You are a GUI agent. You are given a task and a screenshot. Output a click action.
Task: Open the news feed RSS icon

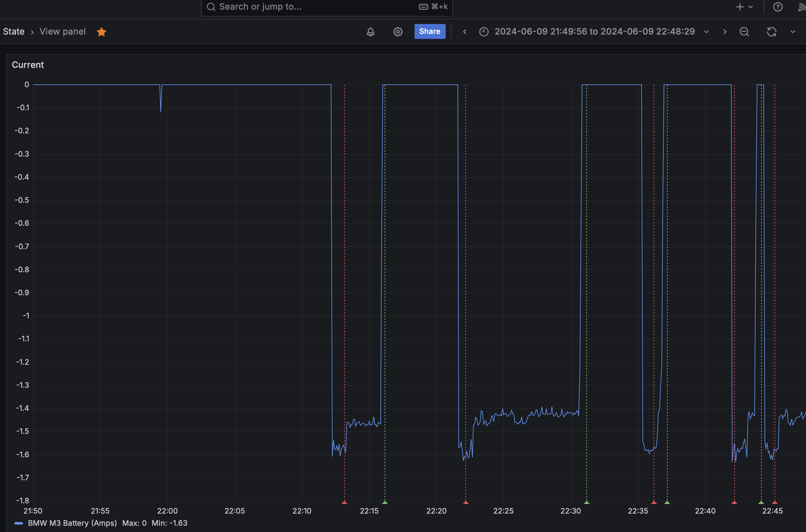coord(802,7)
